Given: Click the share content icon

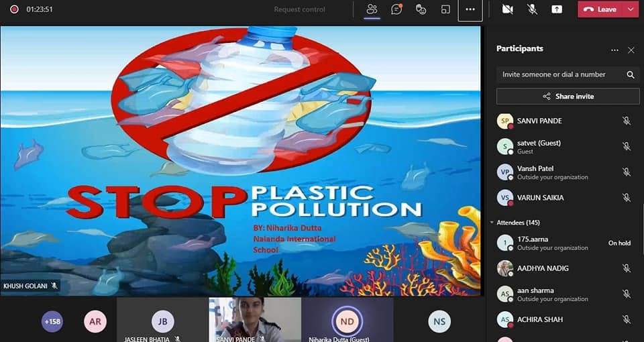Looking at the screenshot, I should pyautogui.click(x=557, y=9).
